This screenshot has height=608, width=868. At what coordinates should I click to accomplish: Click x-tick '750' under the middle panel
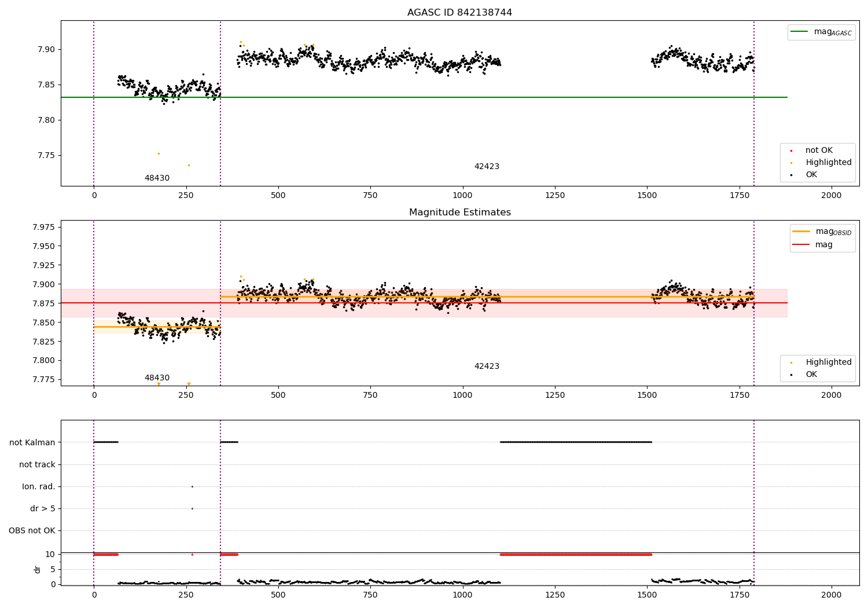pos(370,395)
